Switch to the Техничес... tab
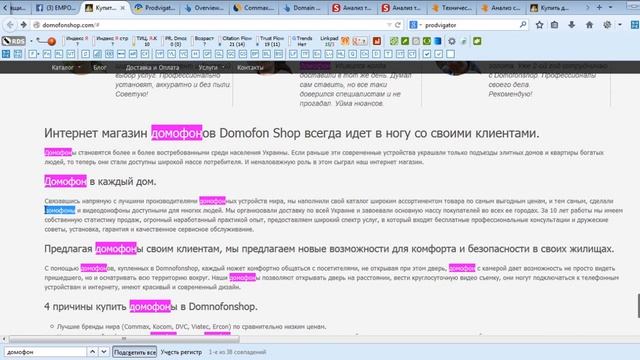The height and width of the screenshot is (360, 640). [452, 7]
